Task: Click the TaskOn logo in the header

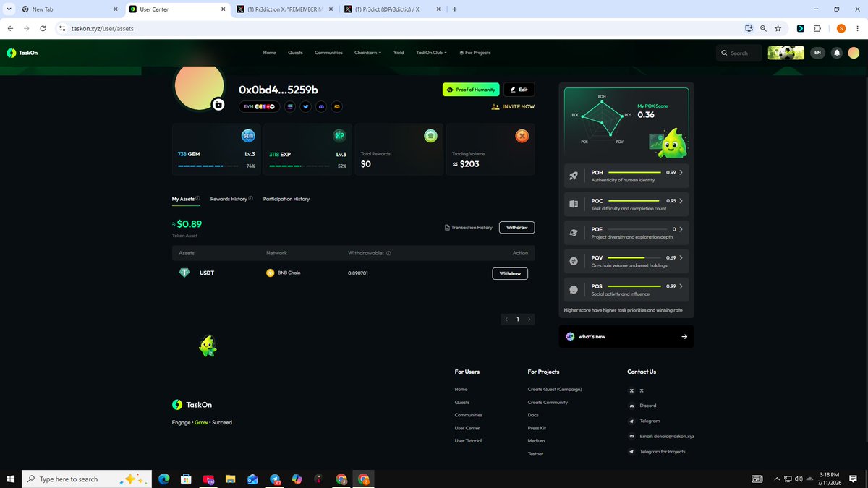Action: 22,53
